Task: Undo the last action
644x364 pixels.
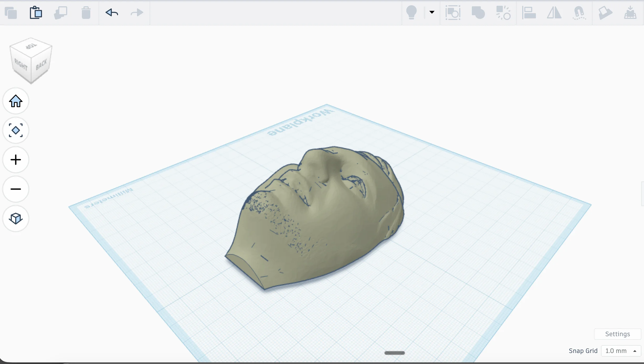Action: [112, 12]
